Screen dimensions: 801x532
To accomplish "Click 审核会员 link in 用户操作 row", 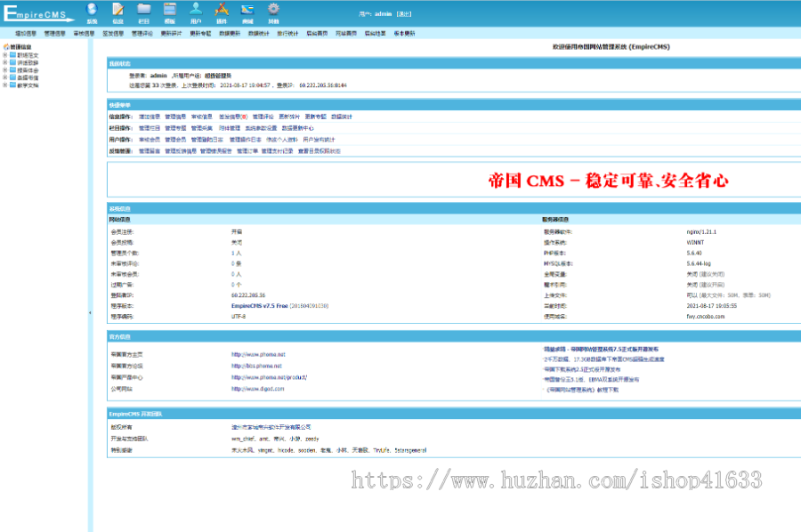I will 150,140.
